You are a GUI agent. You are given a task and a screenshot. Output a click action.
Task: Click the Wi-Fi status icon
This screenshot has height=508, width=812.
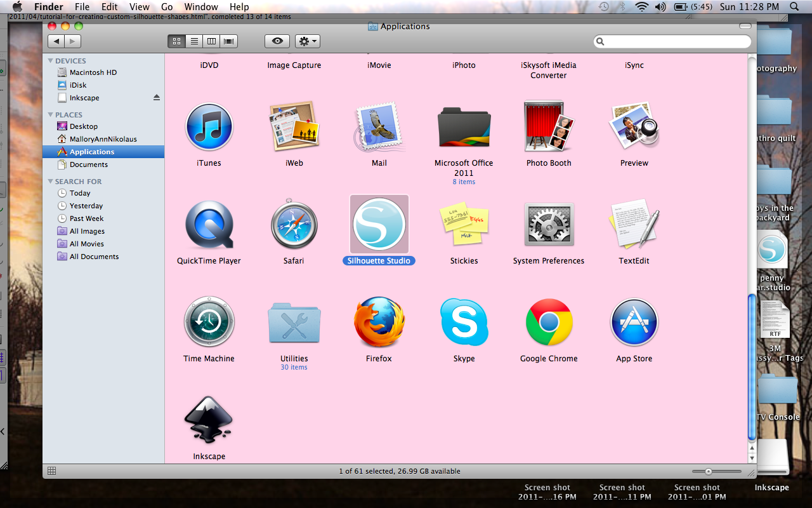click(641, 7)
